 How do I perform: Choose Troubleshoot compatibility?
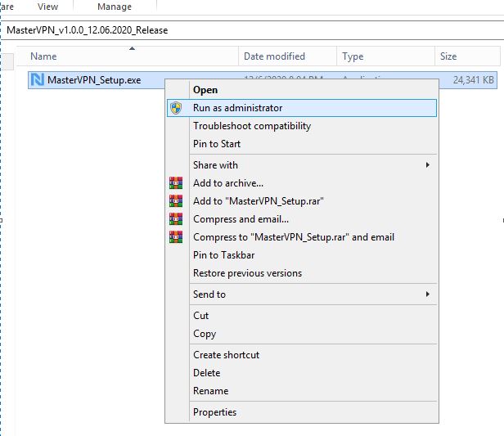(302, 126)
